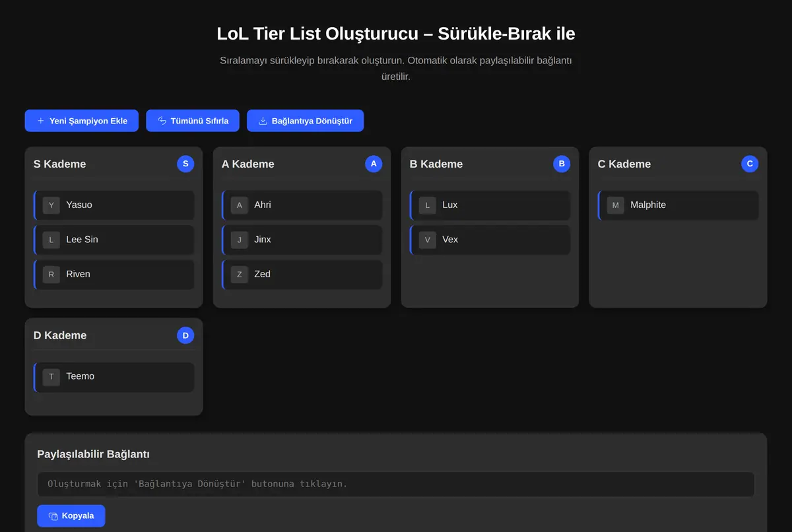
Task: Select the Zed champion name
Action: point(262,275)
